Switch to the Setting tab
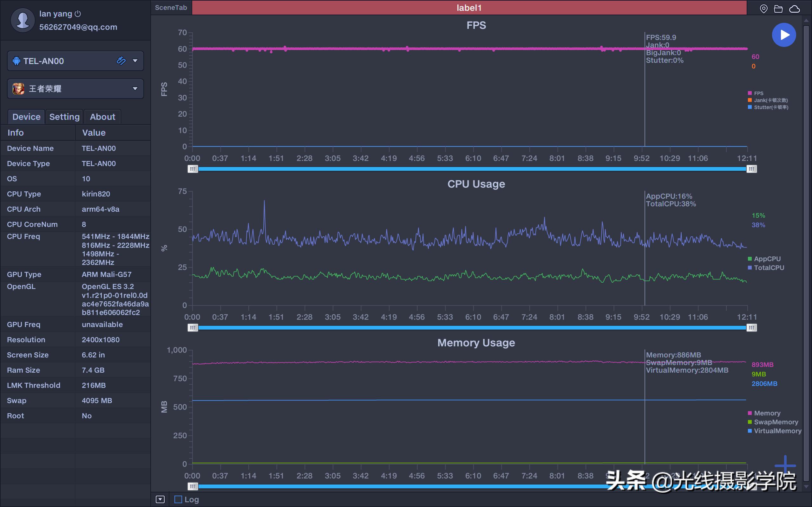This screenshot has width=812, height=507. [64, 117]
